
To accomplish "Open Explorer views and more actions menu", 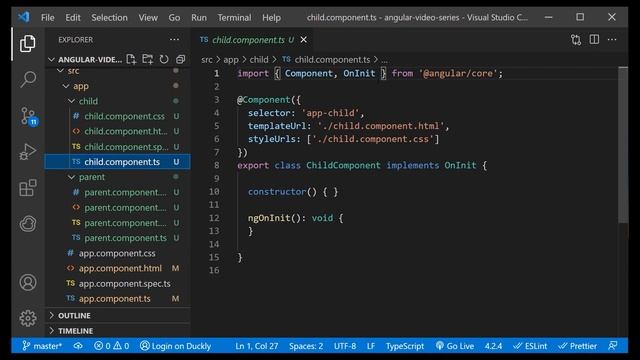I will pos(174,40).
